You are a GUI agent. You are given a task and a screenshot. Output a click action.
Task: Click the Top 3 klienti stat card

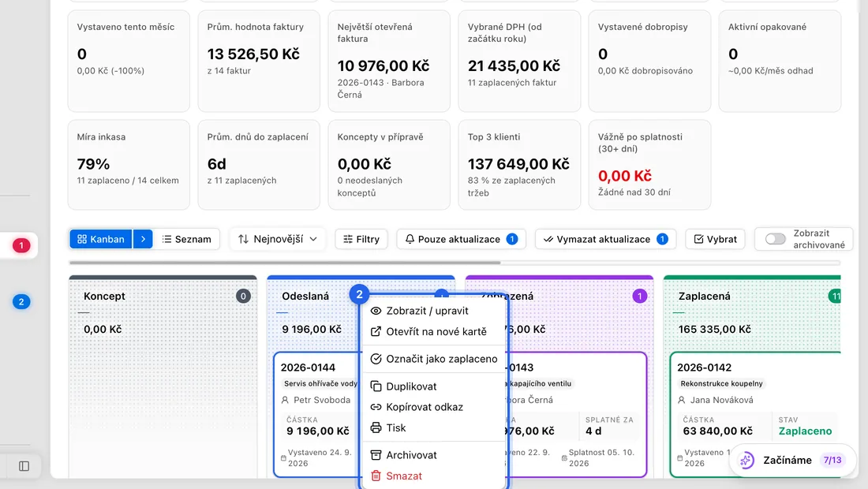(519, 165)
